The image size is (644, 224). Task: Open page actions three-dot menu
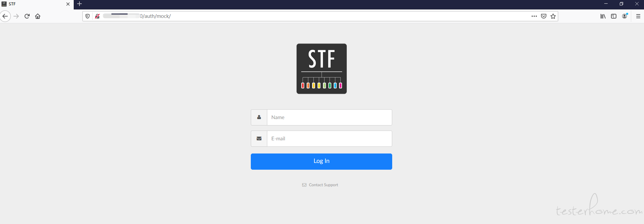coord(534,16)
